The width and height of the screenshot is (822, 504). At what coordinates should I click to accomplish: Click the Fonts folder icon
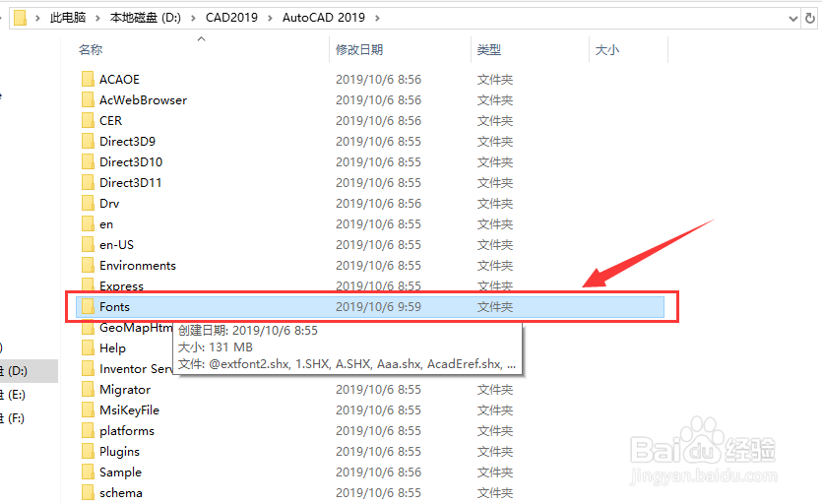pyautogui.click(x=88, y=307)
